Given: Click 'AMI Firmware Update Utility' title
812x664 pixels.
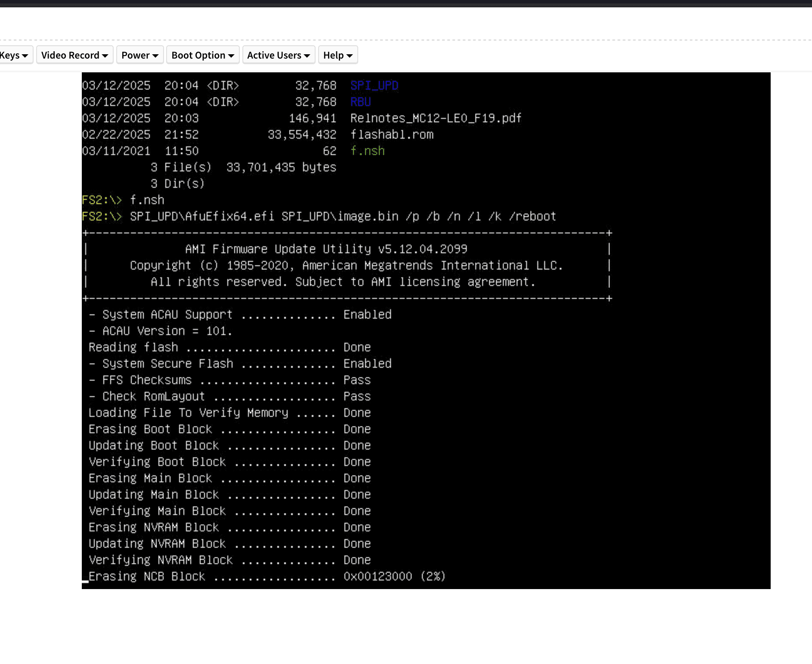Looking at the screenshot, I should (x=326, y=249).
